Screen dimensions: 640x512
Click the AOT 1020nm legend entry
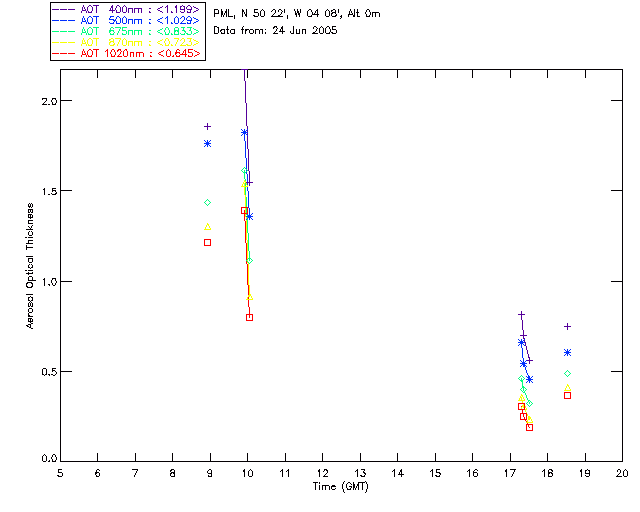pyautogui.click(x=126, y=53)
